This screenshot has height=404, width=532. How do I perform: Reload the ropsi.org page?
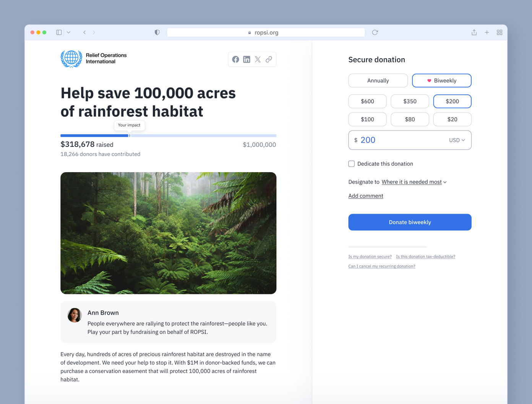pyautogui.click(x=375, y=32)
